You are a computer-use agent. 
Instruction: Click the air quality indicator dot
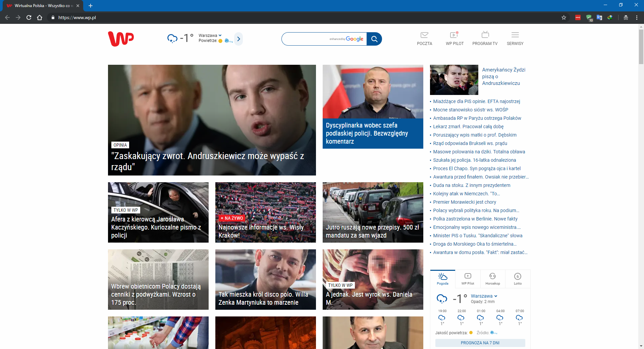pos(220,41)
